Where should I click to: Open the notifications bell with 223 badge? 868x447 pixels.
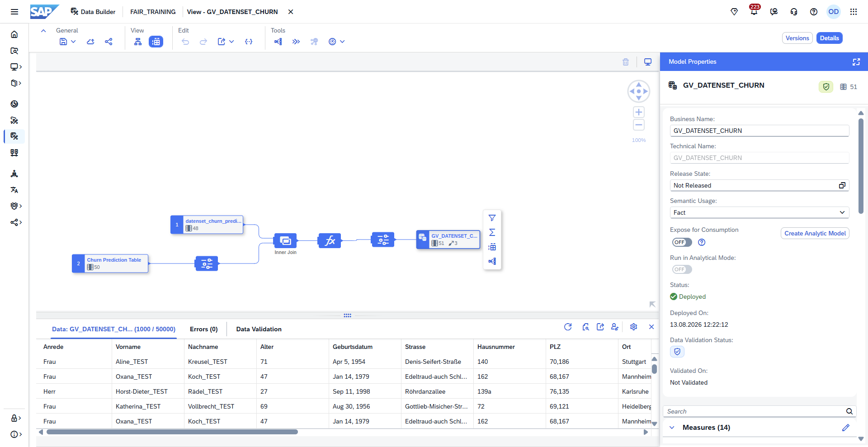coord(754,11)
